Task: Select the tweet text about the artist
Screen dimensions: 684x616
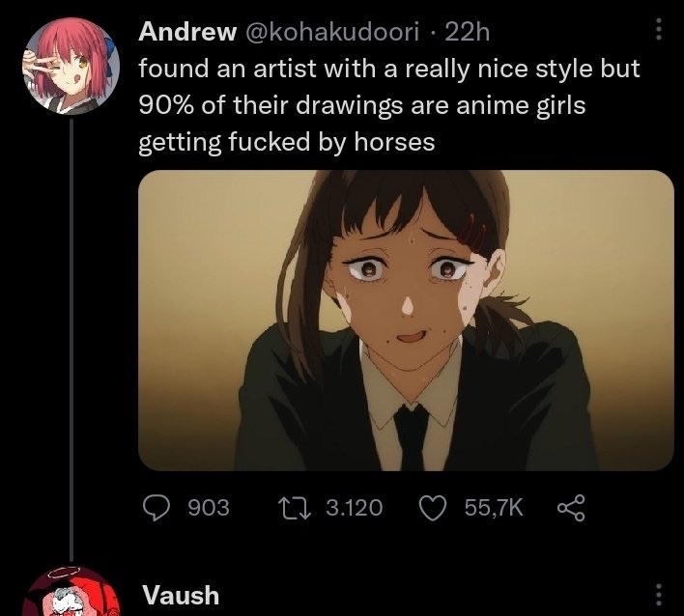Action: [389, 105]
